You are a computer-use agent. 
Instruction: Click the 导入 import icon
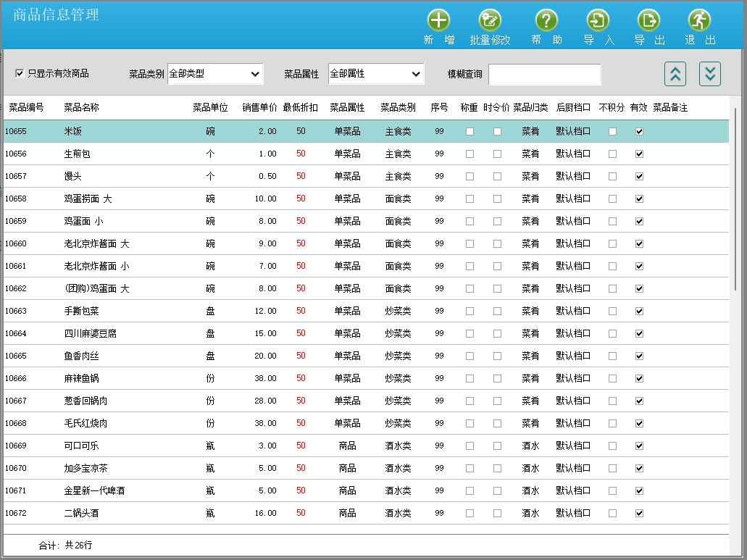pos(598,20)
